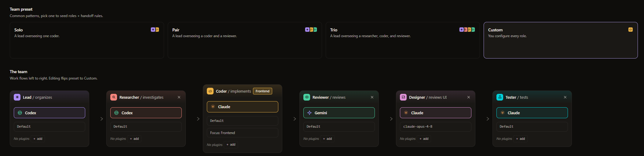
Task: Click the Pair preset role icons
Action: (x=311, y=30)
